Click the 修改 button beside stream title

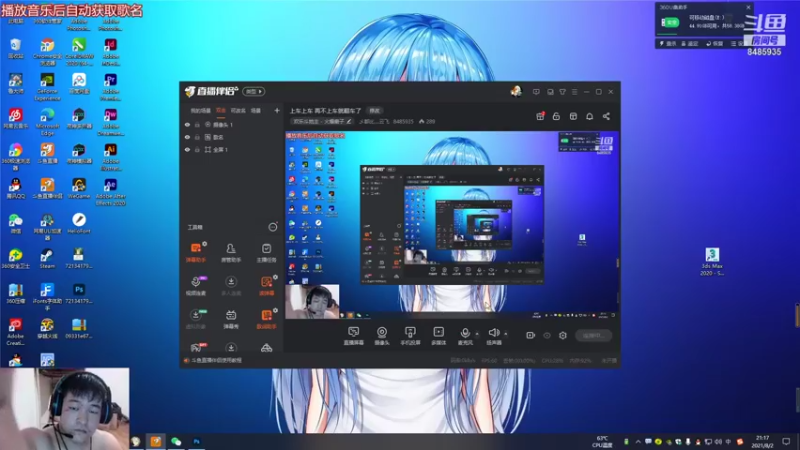click(x=375, y=111)
